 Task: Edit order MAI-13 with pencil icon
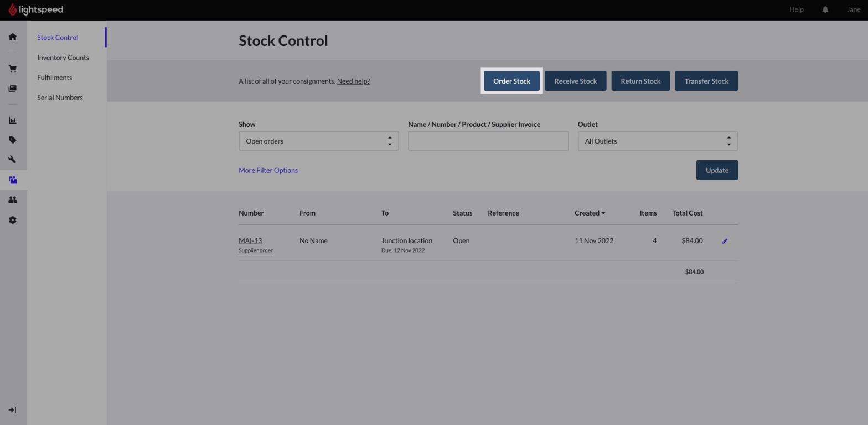(x=725, y=241)
